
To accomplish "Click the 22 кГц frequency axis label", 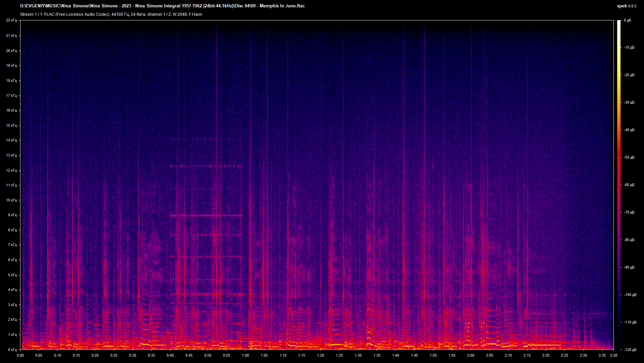I will coord(12,20).
